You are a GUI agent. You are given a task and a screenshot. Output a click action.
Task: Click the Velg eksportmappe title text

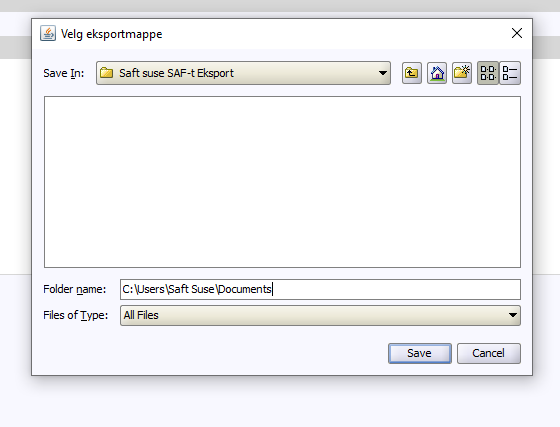tap(111, 34)
